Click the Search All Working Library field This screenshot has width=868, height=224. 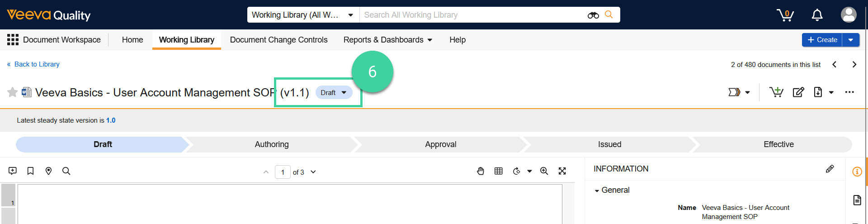(472, 15)
